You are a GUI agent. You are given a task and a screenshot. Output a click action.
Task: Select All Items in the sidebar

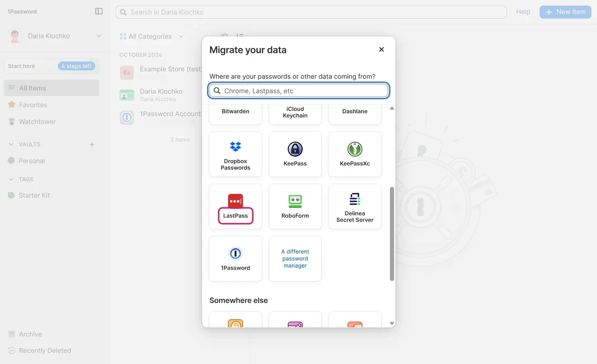(51, 88)
